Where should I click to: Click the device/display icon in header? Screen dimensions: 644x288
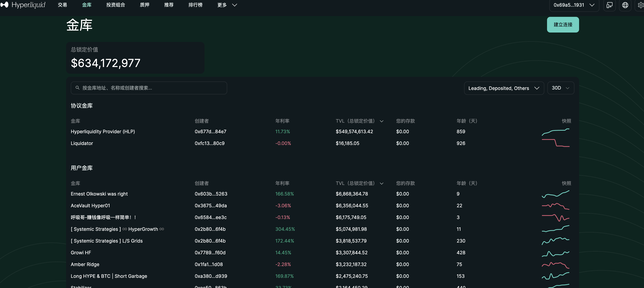point(609,5)
